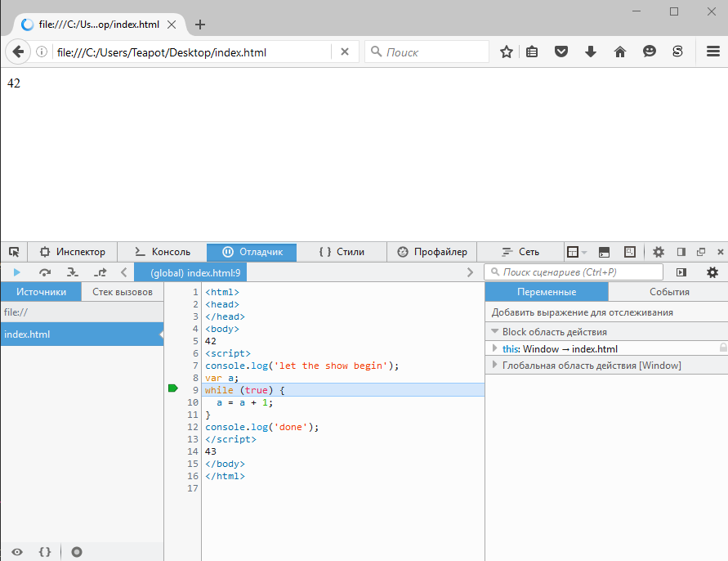Click the a = a + 1 line
The width and height of the screenshot is (728, 561).
(x=244, y=402)
